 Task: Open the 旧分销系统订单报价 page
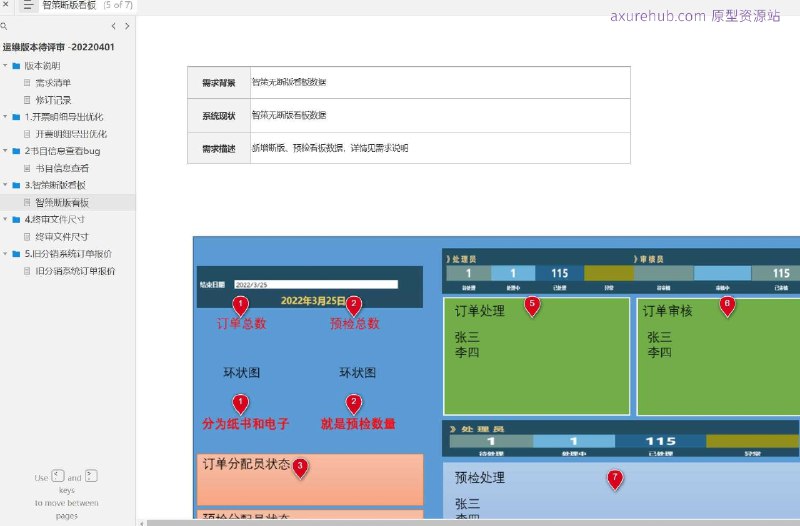(75, 271)
